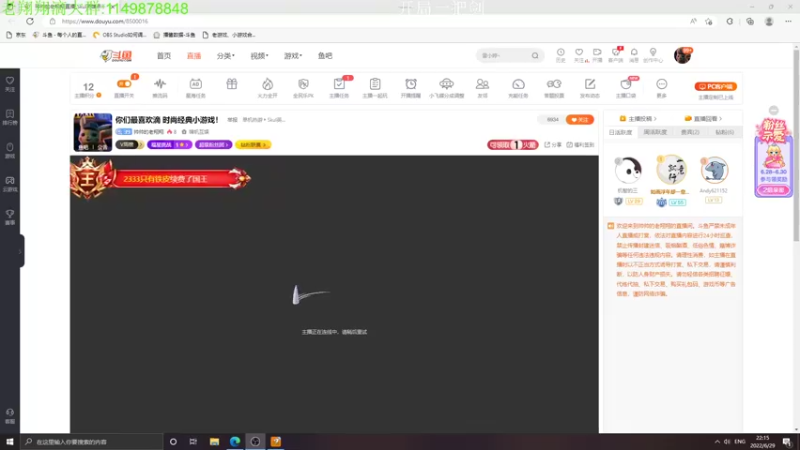The height and width of the screenshot is (450, 800).
Task: Click the UFO spaceship icon
Action: [x=446, y=86]
